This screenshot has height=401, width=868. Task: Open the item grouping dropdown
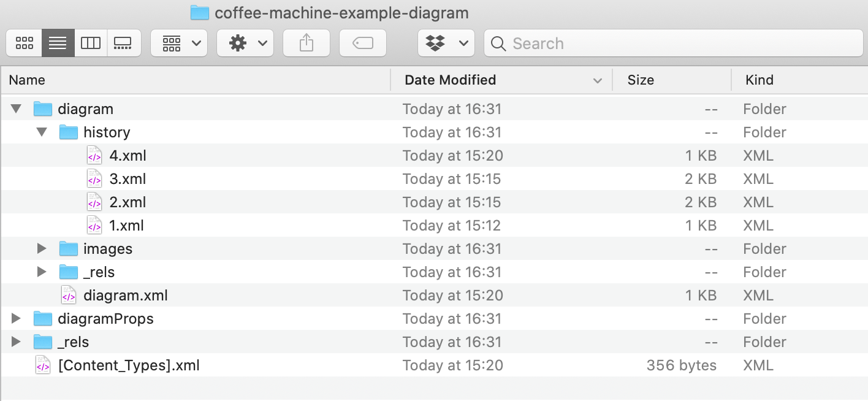(179, 43)
